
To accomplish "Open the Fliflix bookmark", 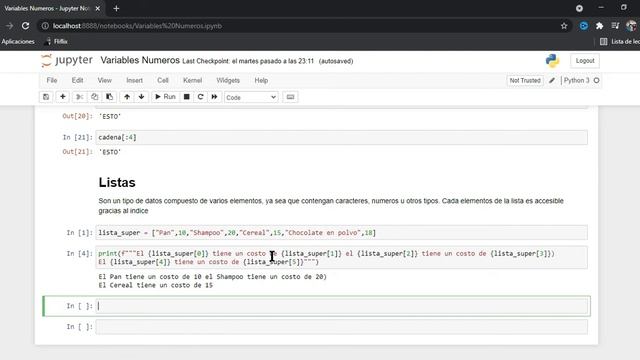I will pyautogui.click(x=56, y=41).
